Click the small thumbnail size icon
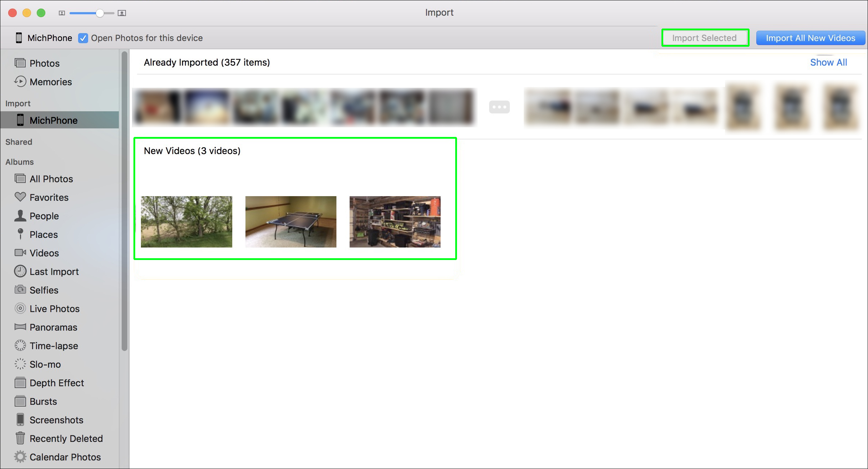Screen dimensions: 868x469 [x=62, y=13]
